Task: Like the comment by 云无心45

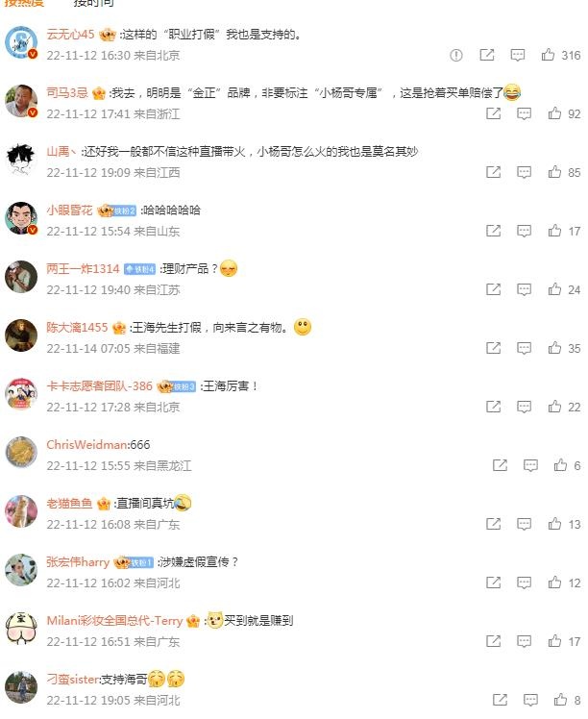Action: (548, 55)
